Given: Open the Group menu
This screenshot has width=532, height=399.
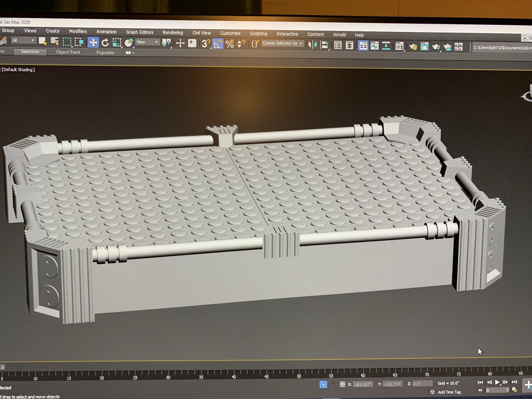Looking at the screenshot, I should pos(8,30).
